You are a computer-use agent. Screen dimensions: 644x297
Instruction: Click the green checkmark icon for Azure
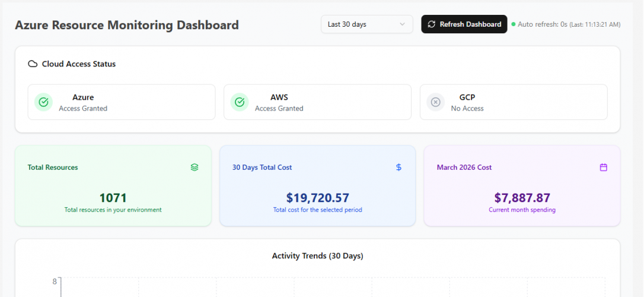click(43, 102)
